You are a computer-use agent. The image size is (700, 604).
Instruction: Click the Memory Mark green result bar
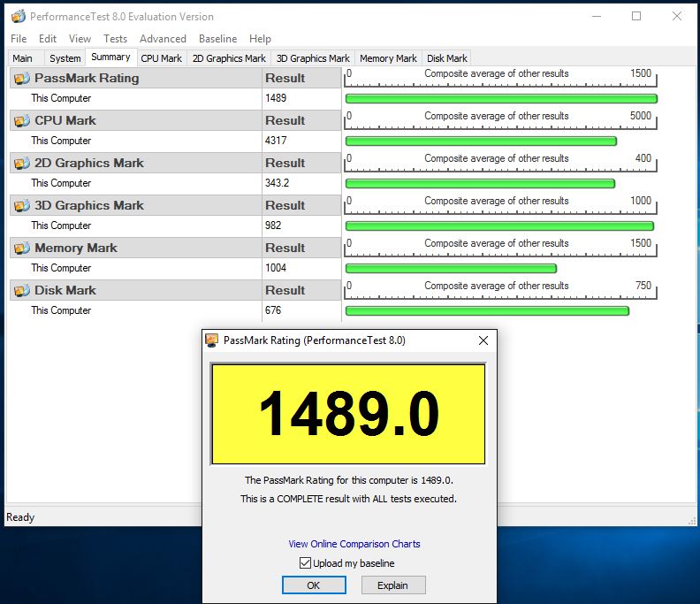[452, 269]
